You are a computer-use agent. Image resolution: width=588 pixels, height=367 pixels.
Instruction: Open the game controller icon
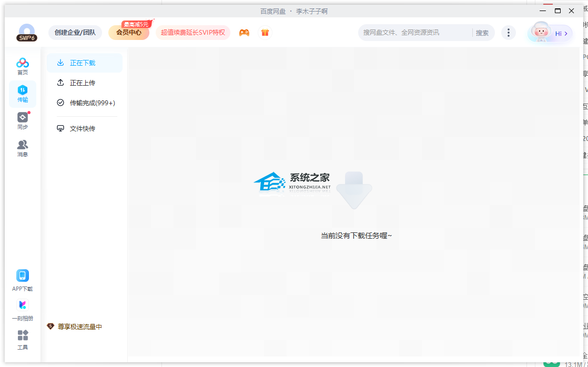pyautogui.click(x=244, y=33)
